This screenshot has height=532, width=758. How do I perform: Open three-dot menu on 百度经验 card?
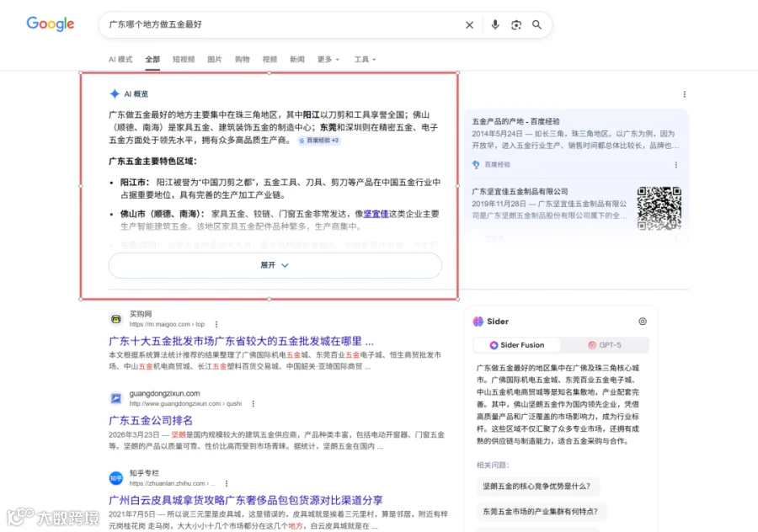pos(675,165)
